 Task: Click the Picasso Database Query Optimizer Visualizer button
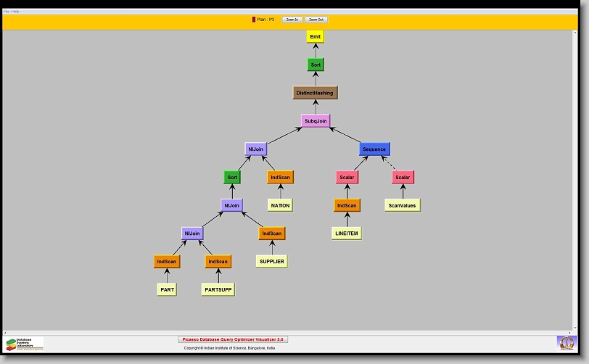[233, 339]
